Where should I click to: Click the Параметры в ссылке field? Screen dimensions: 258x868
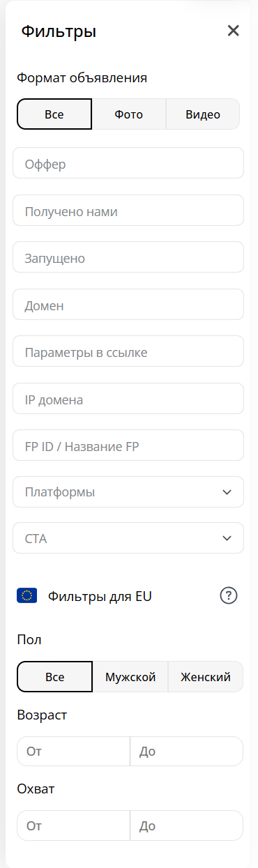point(128,351)
